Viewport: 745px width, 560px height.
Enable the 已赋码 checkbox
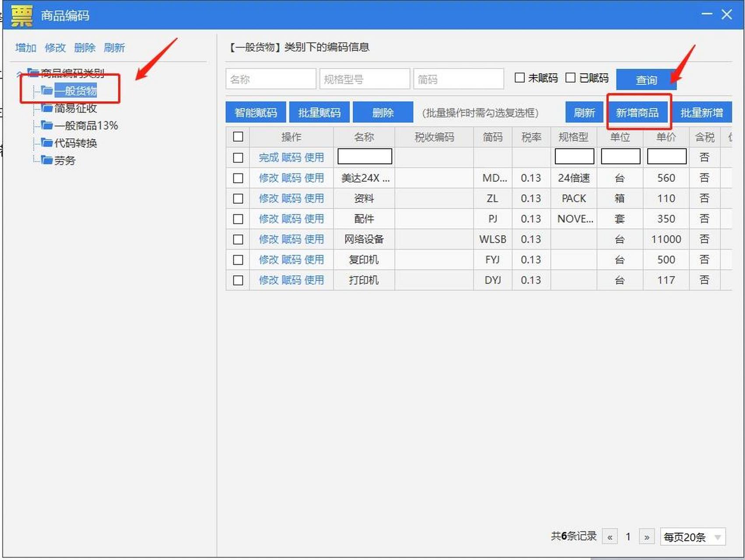tap(570, 78)
